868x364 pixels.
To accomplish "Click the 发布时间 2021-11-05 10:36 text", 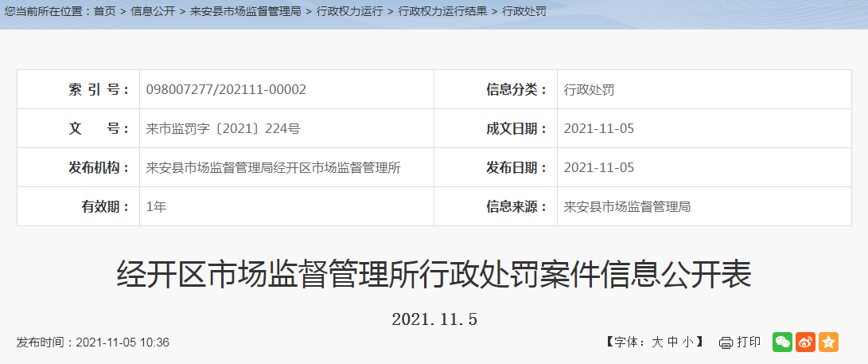I will pos(93,342).
